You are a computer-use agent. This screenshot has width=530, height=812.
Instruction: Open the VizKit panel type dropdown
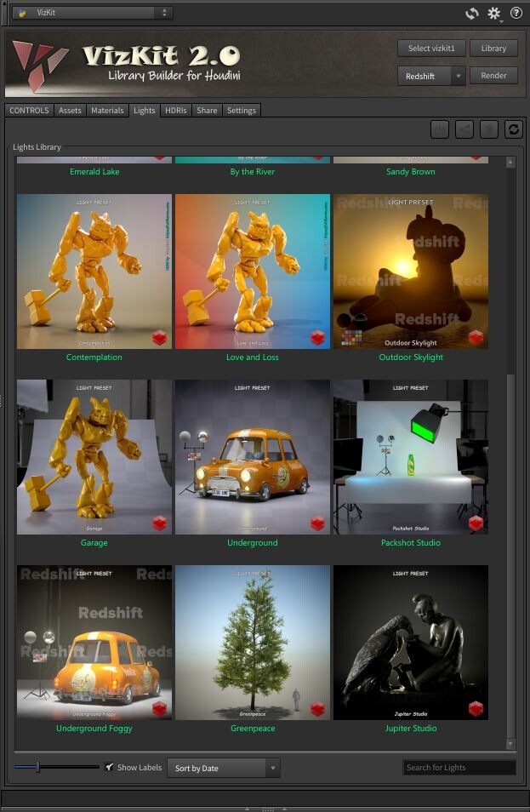tap(94, 13)
